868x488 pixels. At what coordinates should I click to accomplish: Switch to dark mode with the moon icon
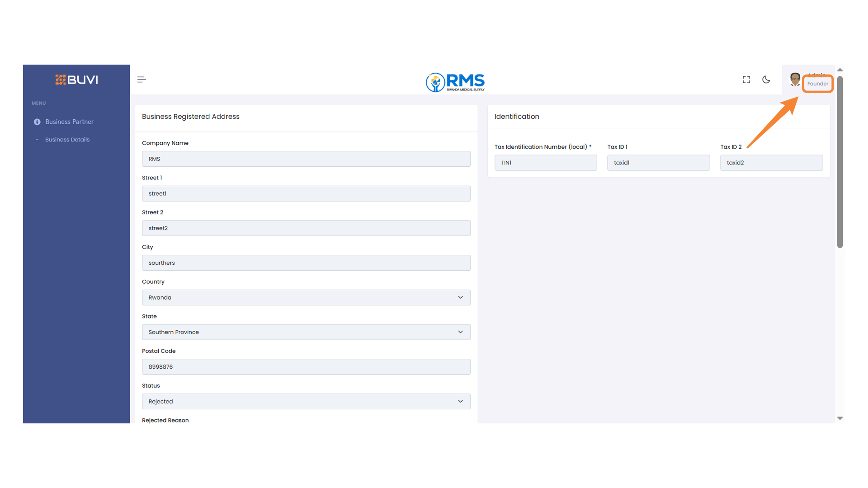coord(766,79)
